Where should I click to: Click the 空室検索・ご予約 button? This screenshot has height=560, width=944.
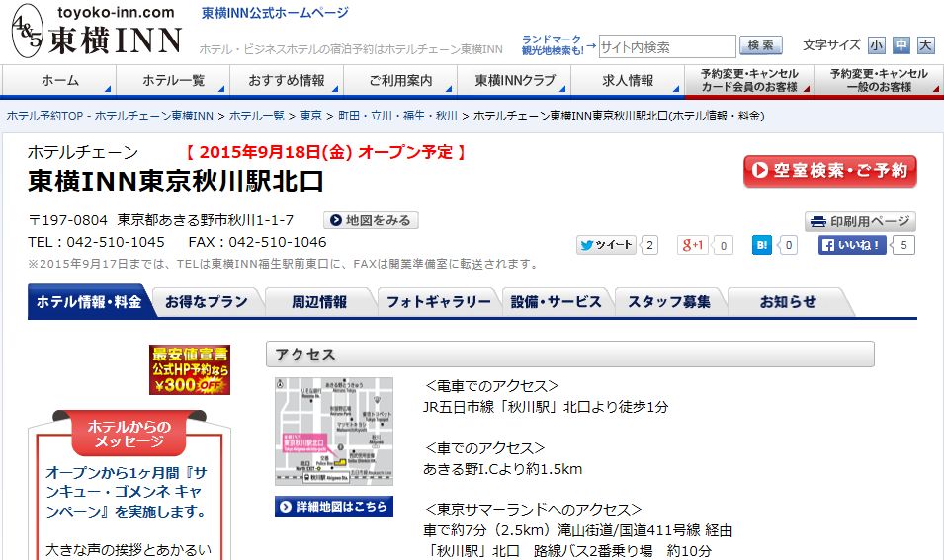[830, 171]
